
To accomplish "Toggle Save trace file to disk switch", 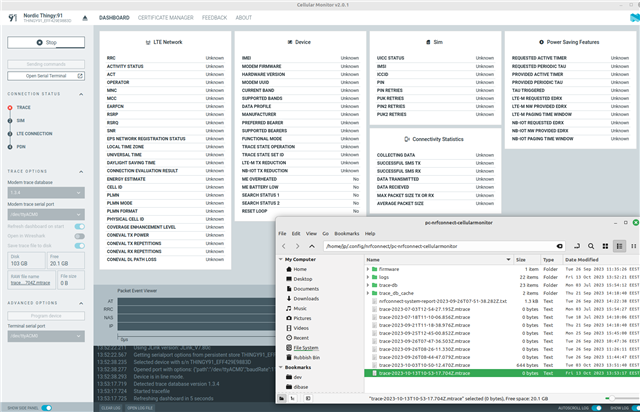I will (x=80, y=245).
